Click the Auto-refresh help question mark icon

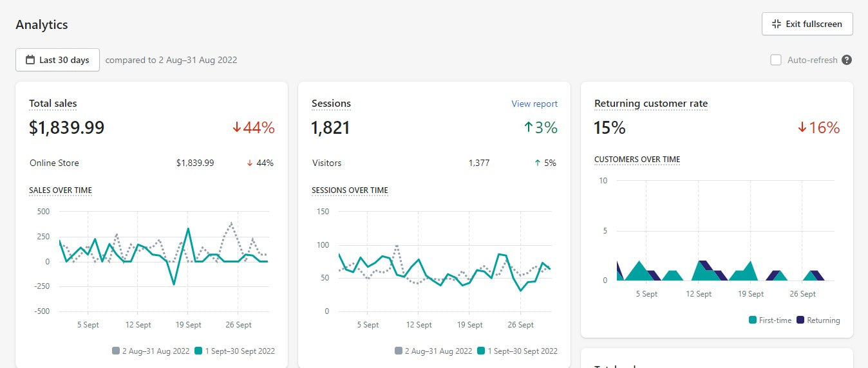click(x=847, y=60)
